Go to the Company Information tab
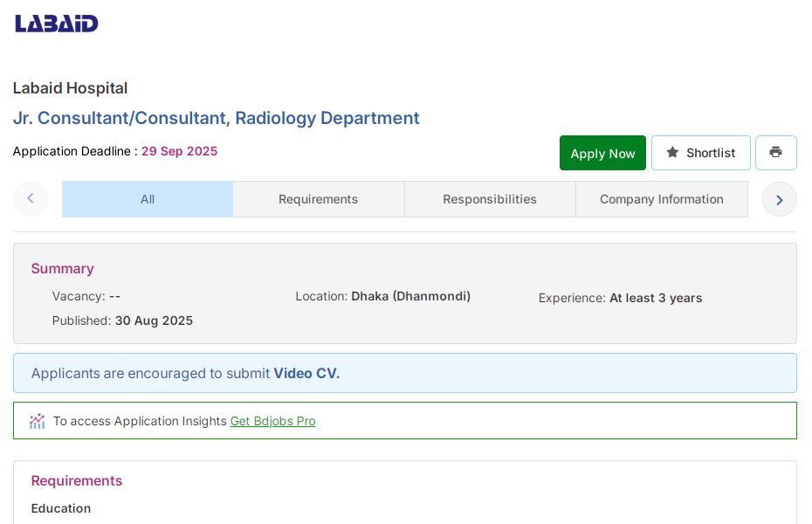Screen dimensions: 812x524 [661, 199]
